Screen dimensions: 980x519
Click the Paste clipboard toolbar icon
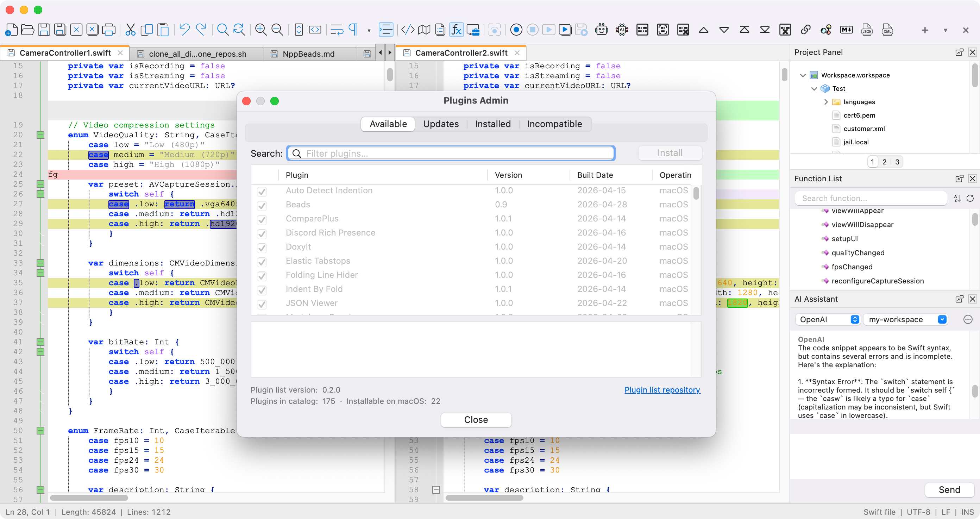coord(163,30)
